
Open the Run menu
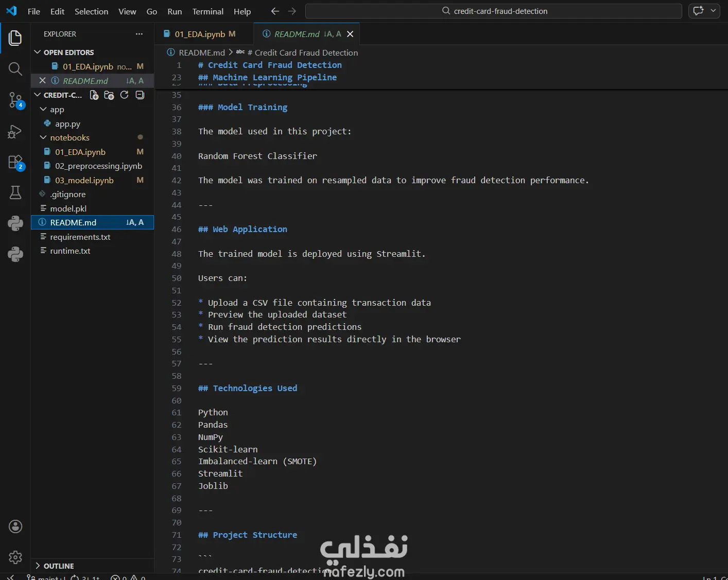[x=175, y=11]
